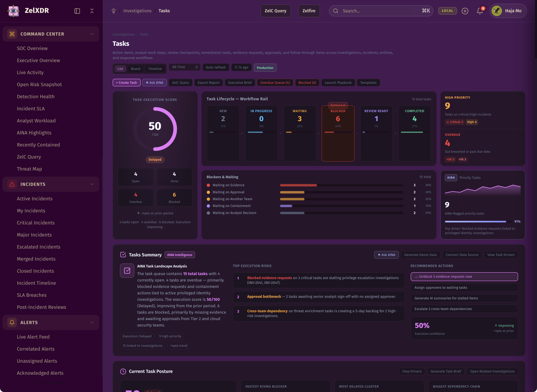Click the plus circle add icon

pos(465,11)
